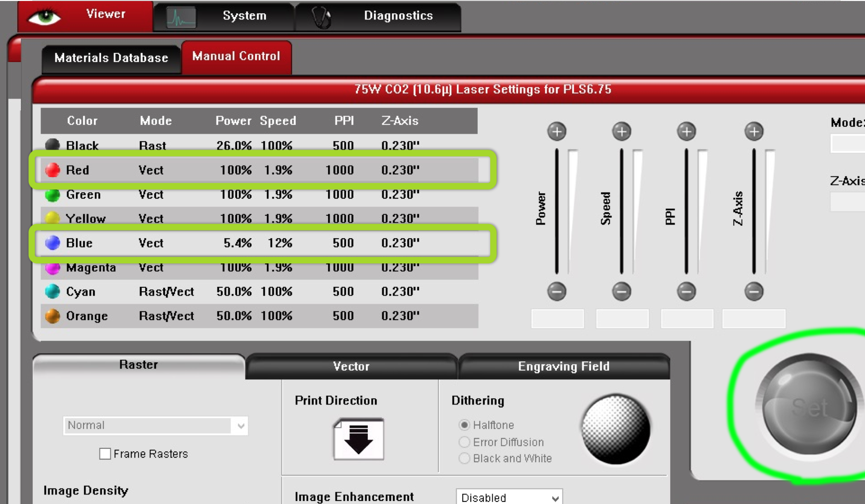Viewport: 865px width, 504px height.
Task: Decrease Z-Axis with the minus button
Action: (x=754, y=291)
